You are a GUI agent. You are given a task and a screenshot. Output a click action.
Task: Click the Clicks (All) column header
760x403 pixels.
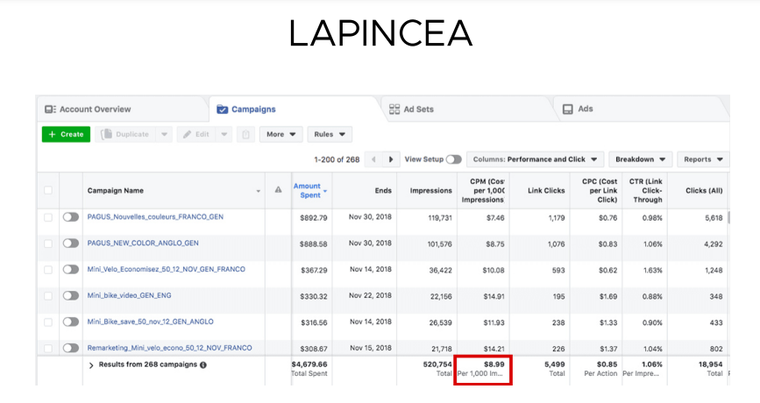[x=704, y=191]
